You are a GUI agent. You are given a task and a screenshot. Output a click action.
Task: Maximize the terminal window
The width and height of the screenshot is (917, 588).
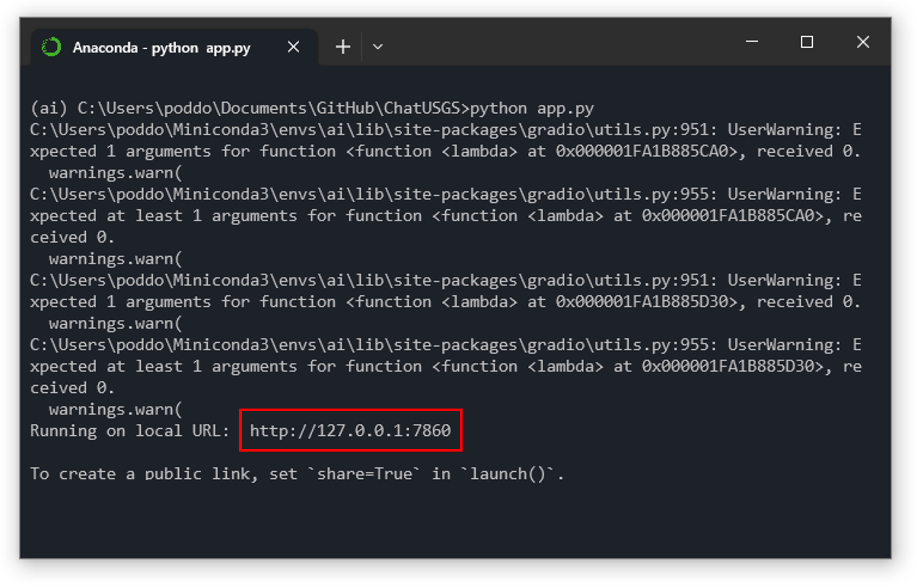coord(806,42)
